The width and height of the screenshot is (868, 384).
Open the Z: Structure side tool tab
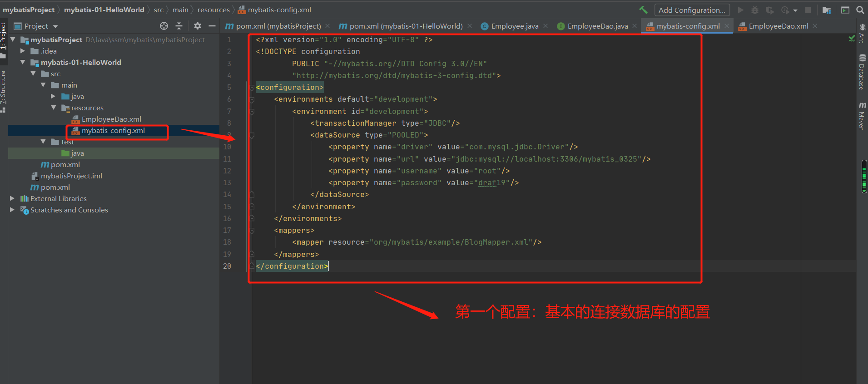pos(4,91)
